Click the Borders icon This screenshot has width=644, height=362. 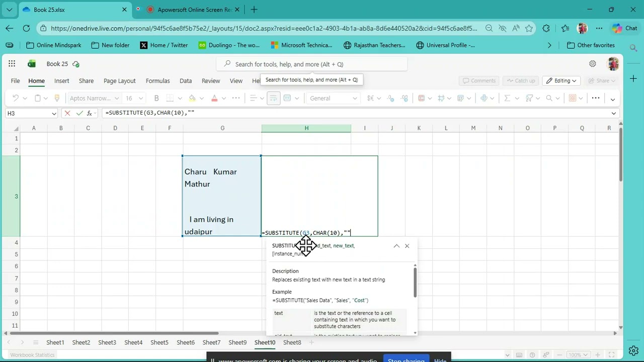[x=170, y=98]
